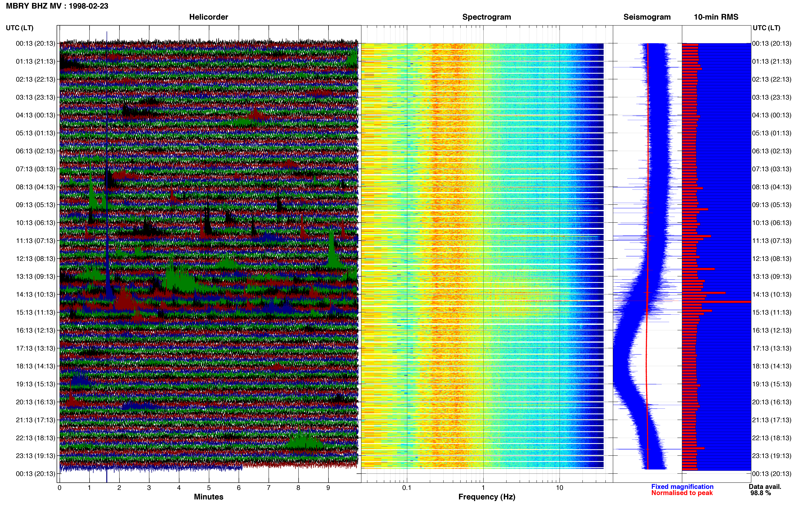Image resolution: width=812 pixels, height=508 pixels.
Task: Click frequency axis tick label '0.1'
Action: click(x=407, y=487)
